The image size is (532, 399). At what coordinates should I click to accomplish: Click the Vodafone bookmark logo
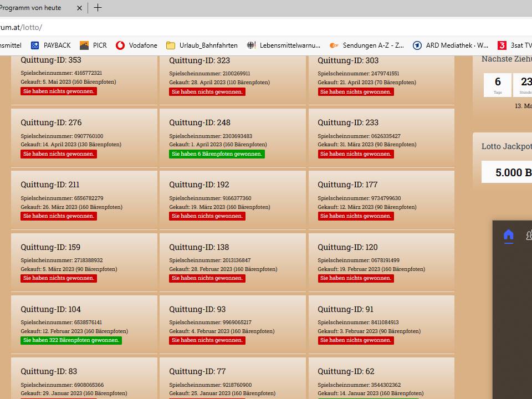[120, 45]
